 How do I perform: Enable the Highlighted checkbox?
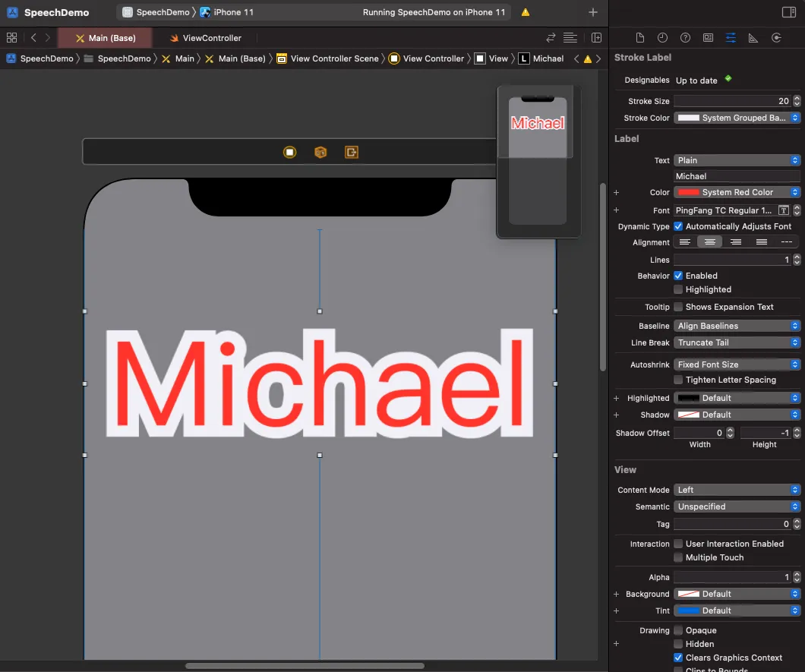click(x=678, y=289)
